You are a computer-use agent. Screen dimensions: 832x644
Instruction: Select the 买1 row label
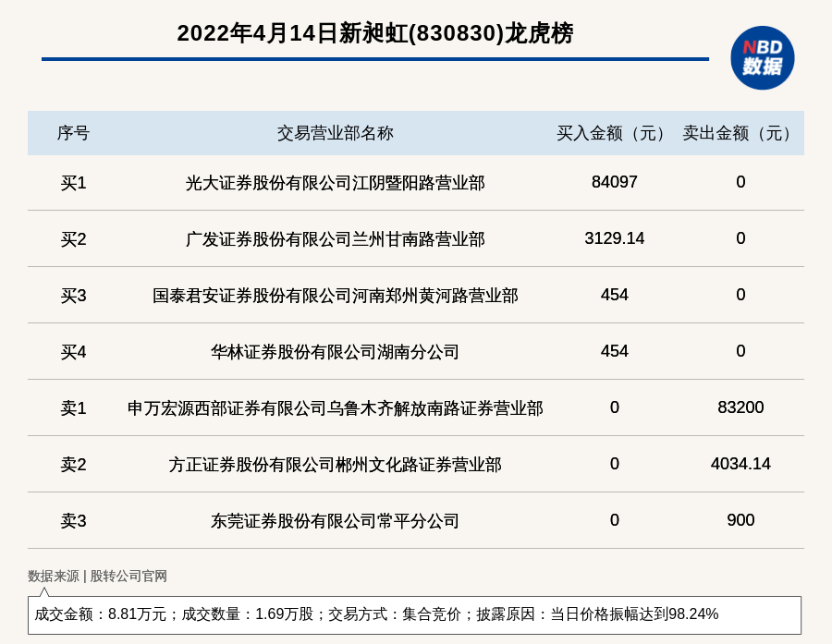(x=73, y=183)
